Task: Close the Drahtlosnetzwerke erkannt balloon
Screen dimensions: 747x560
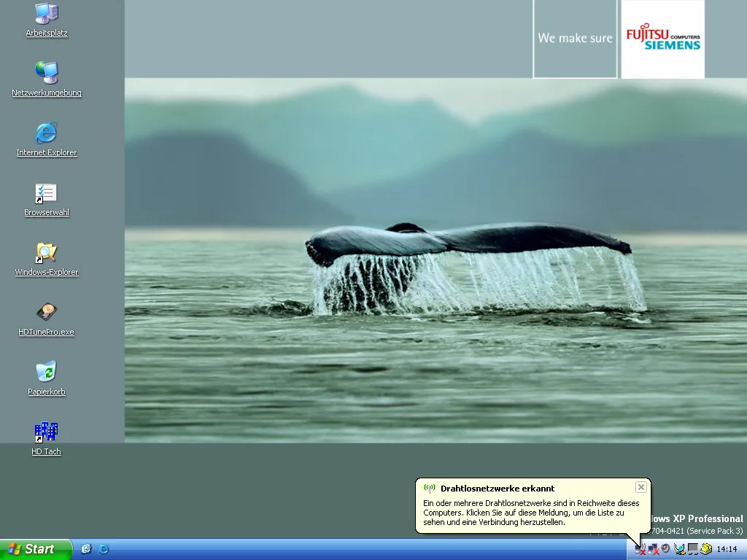Action: (640, 487)
